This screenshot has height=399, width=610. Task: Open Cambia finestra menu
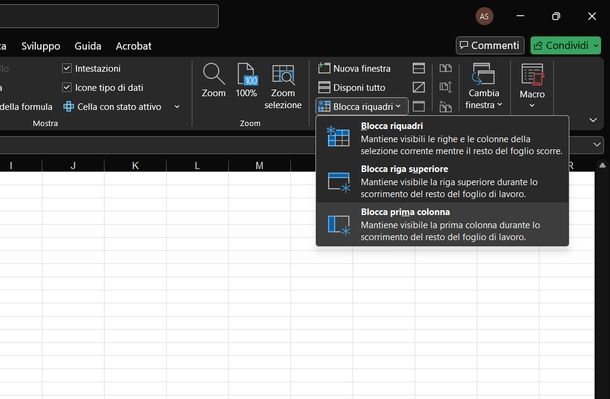(x=484, y=86)
